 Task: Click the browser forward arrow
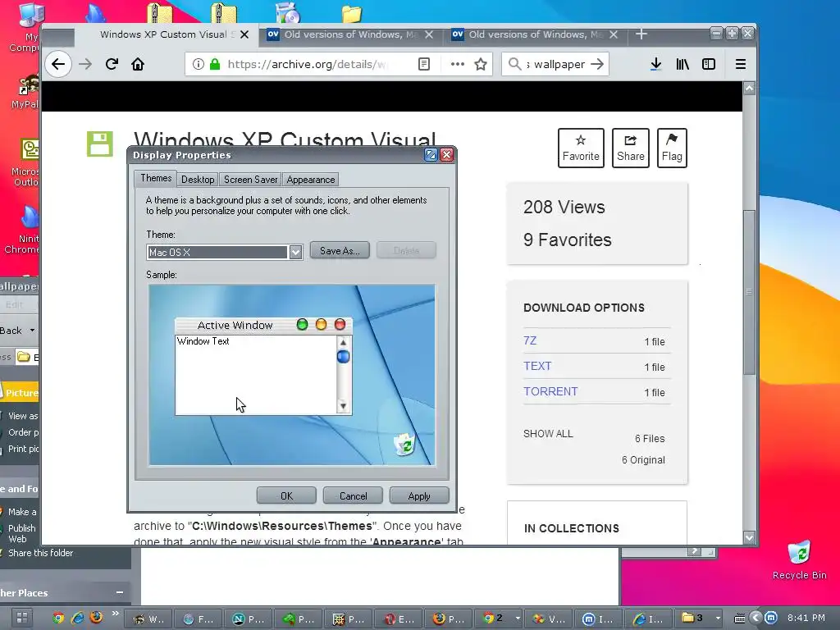[x=85, y=64]
